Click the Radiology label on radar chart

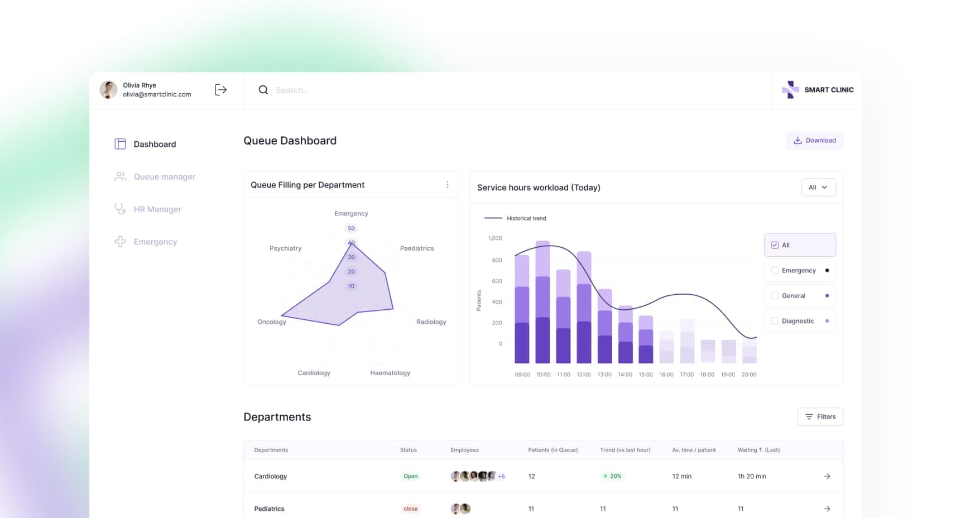(431, 322)
